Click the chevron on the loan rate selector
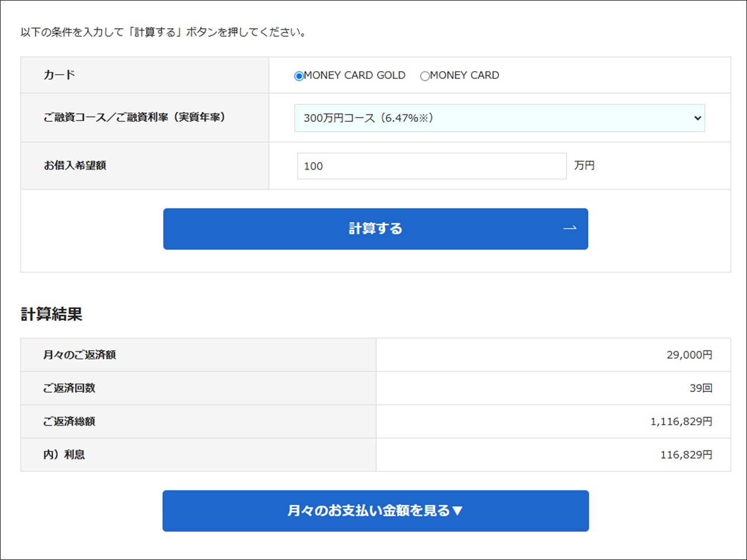 click(697, 118)
